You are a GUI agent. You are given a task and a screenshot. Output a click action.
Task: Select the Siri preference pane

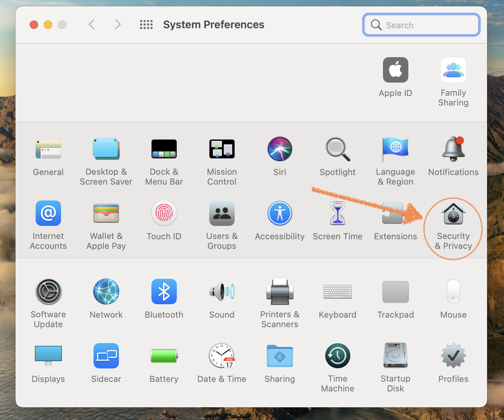coord(280,149)
